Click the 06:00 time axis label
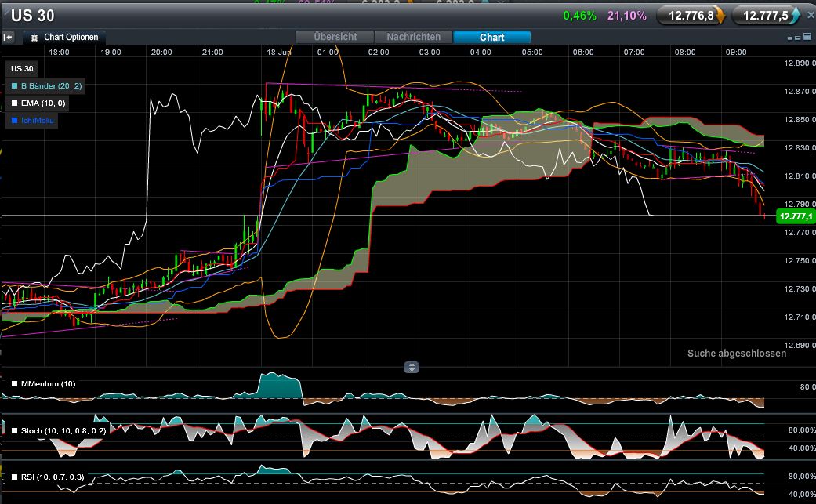Screen dimensions: 816x504 [x=583, y=52]
